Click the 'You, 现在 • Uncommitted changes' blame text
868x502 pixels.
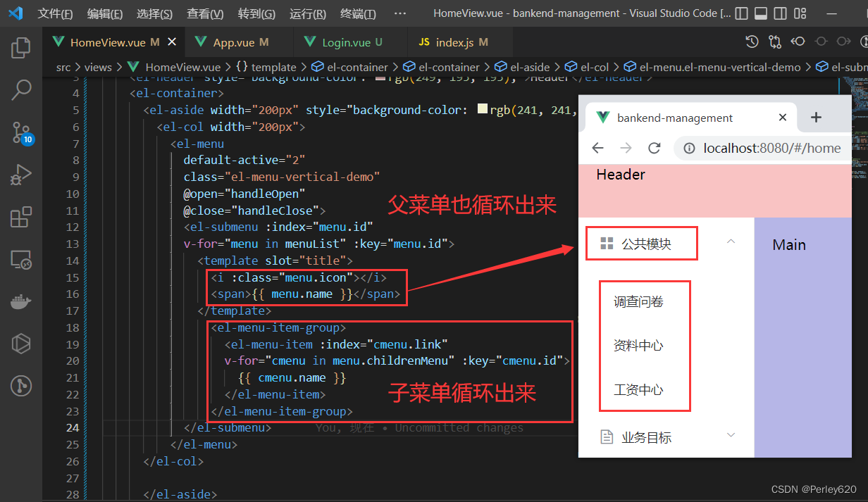tap(420, 428)
